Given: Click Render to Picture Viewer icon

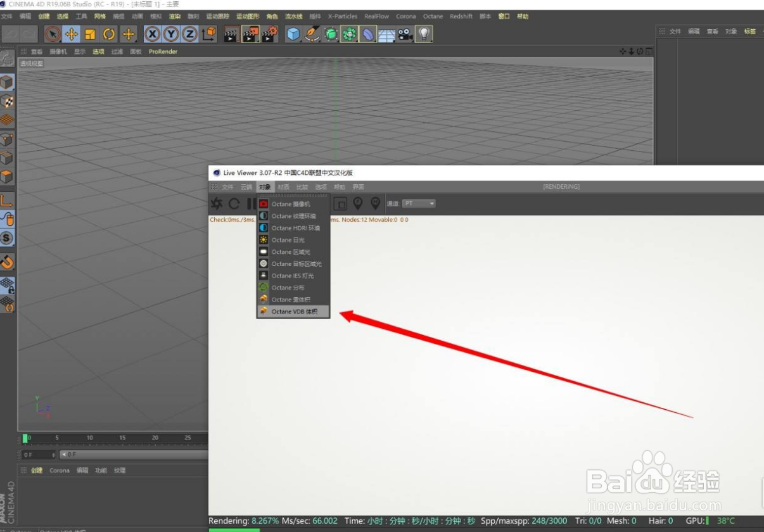Looking at the screenshot, I should [x=250, y=34].
